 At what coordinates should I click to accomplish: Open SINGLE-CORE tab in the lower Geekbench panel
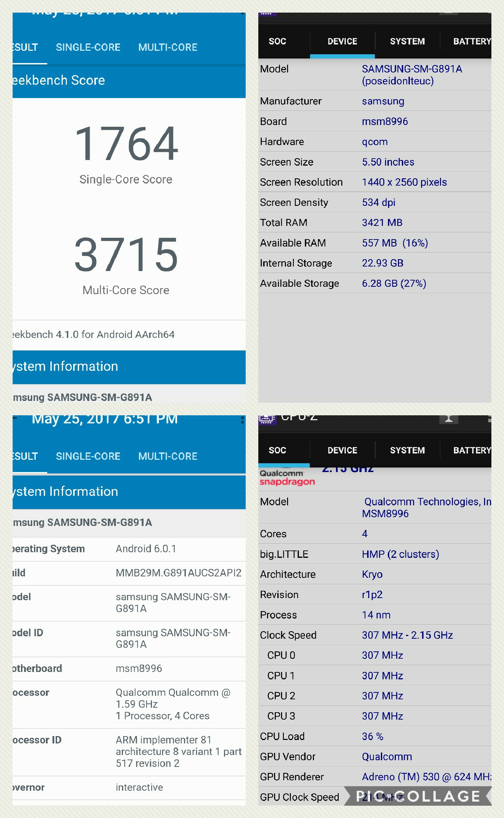(88, 456)
